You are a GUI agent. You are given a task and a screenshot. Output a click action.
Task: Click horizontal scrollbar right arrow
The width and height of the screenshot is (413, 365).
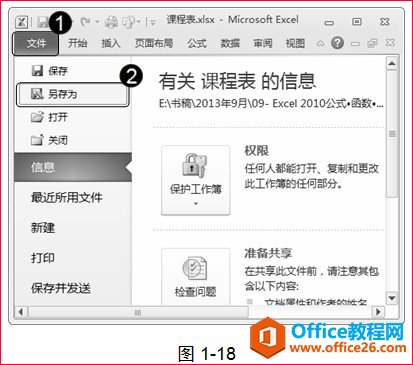pos(378,312)
